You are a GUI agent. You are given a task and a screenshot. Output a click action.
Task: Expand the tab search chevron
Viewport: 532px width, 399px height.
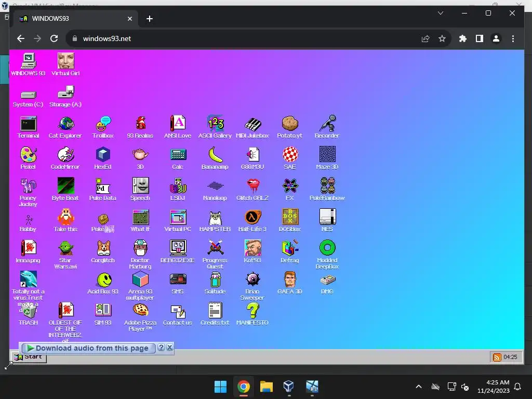441,13
